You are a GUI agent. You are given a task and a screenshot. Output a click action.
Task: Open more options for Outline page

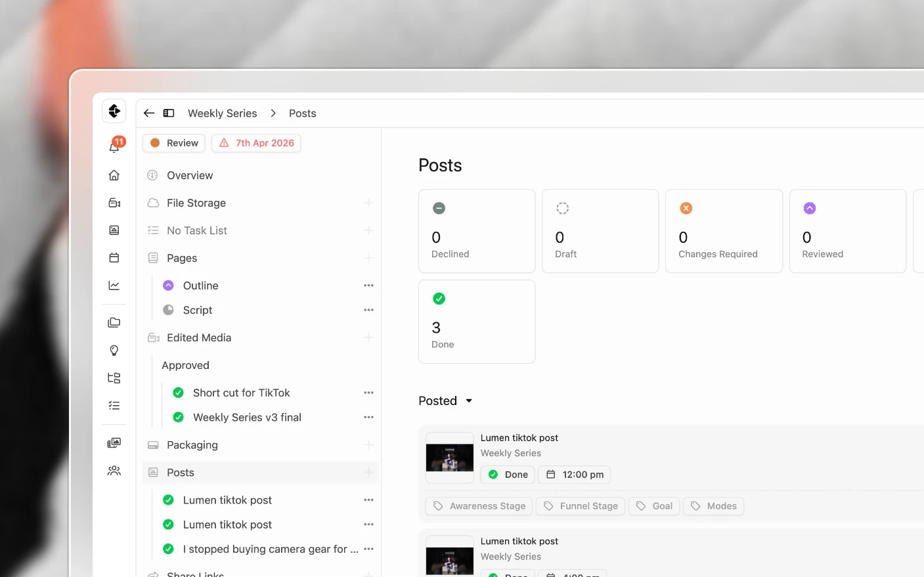368,286
